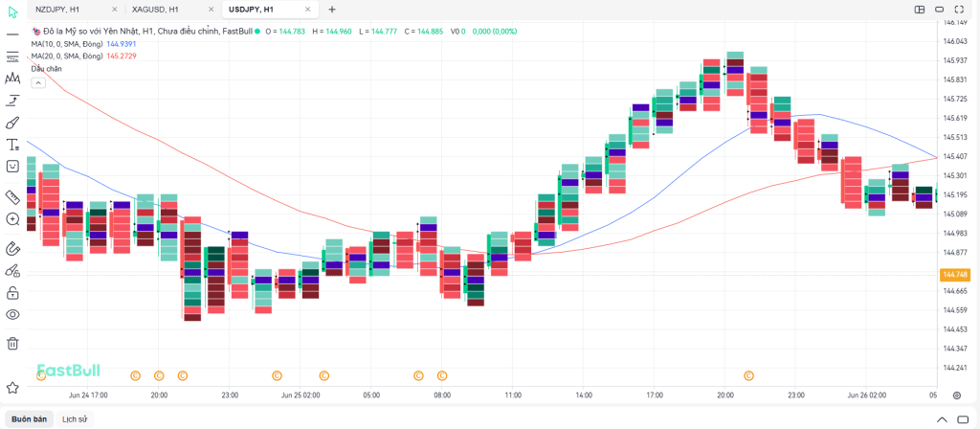Pick the ruler measure tool
980x429 pixels.
pos(13,196)
